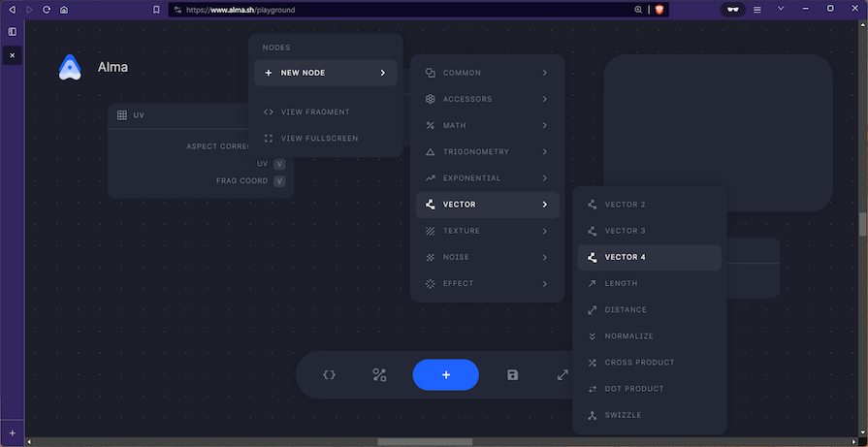Click the code braces icon in bottom toolbar

click(x=329, y=374)
